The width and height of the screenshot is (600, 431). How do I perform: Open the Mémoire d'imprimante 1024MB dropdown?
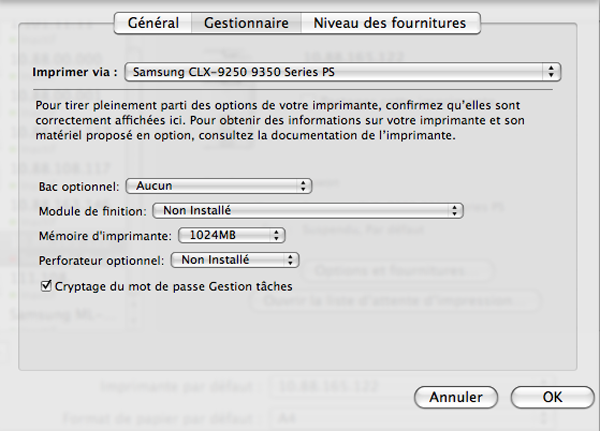(x=232, y=235)
